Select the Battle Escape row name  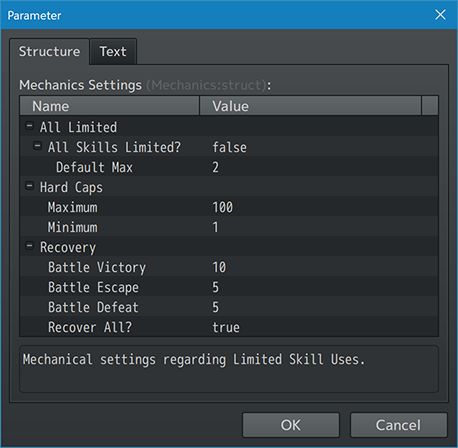click(93, 287)
